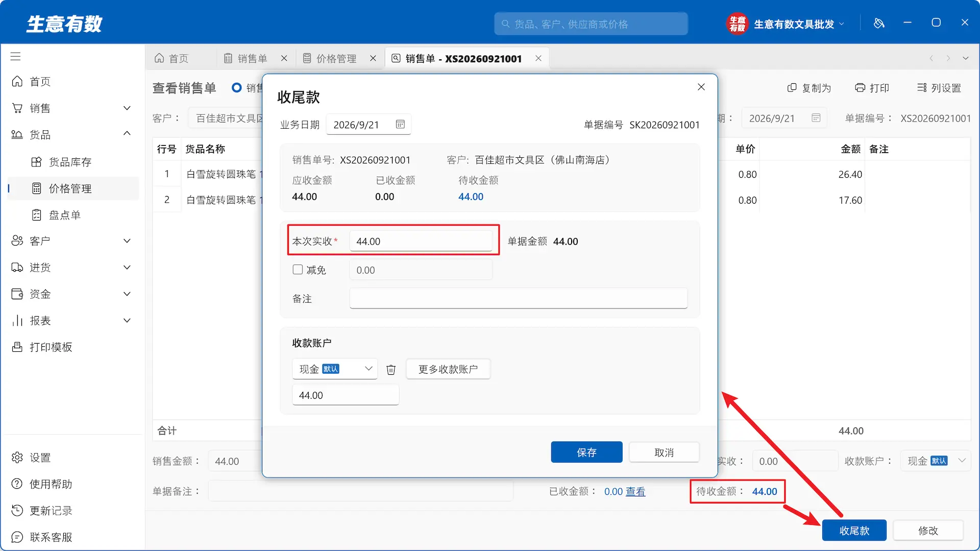This screenshot has height=551, width=980.
Task: Switch to the 首页 tab
Action: (x=172, y=58)
